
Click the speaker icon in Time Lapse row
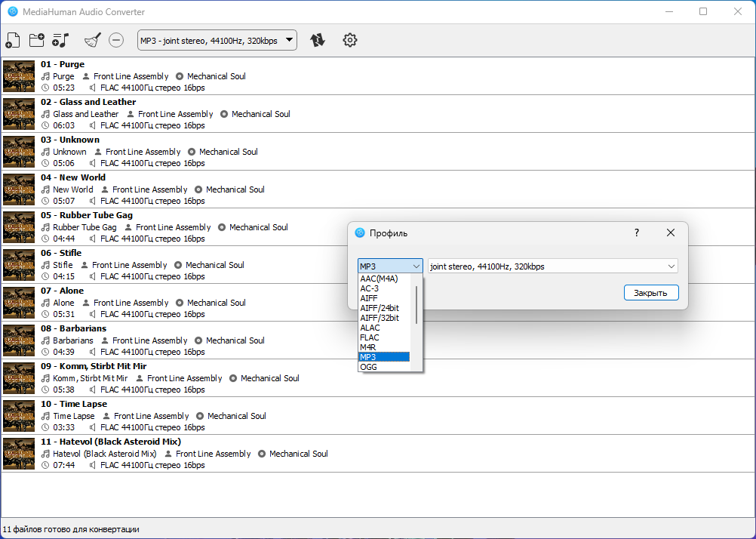(93, 427)
